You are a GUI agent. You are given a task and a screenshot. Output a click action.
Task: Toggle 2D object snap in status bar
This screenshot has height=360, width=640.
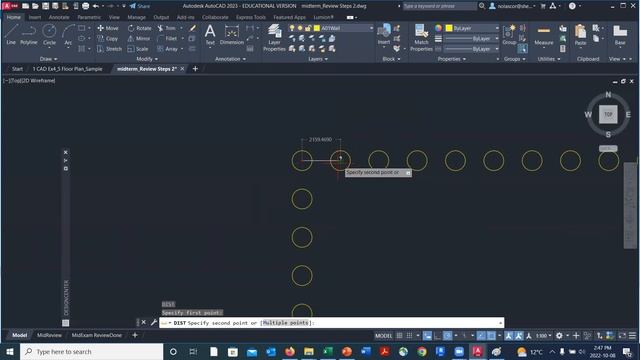point(491,336)
